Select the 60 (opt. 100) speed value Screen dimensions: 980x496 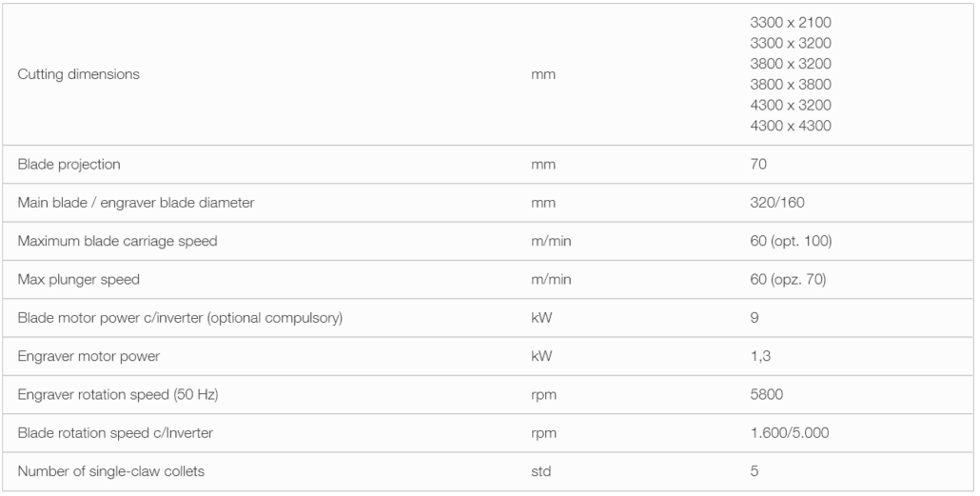pos(791,241)
